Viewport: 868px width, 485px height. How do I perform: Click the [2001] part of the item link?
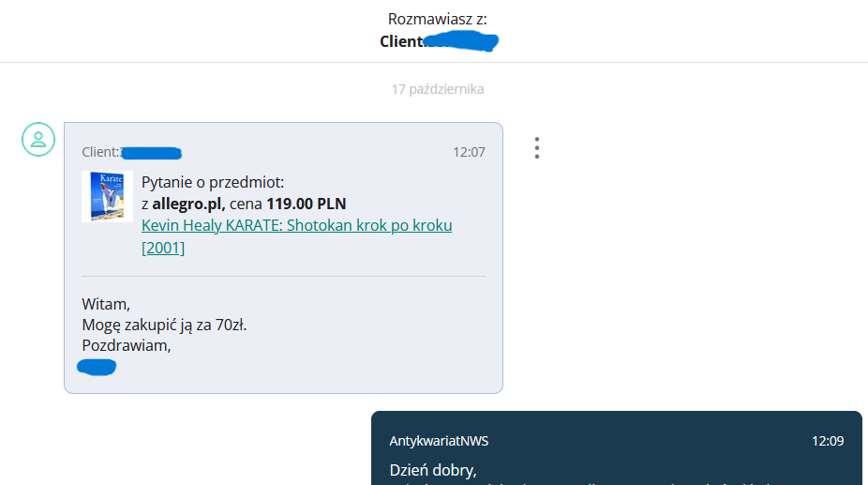(163, 248)
